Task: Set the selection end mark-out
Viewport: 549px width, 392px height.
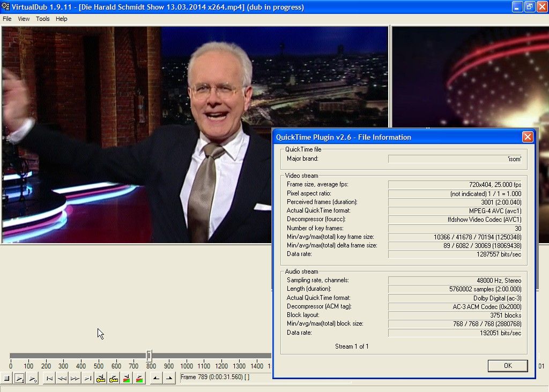Action: pos(169,378)
